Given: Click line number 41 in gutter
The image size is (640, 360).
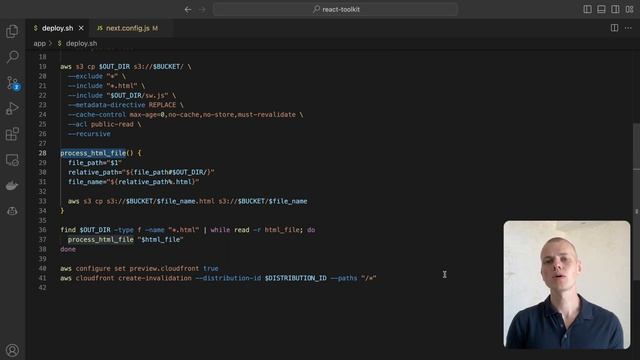Looking at the screenshot, I should point(42,278).
